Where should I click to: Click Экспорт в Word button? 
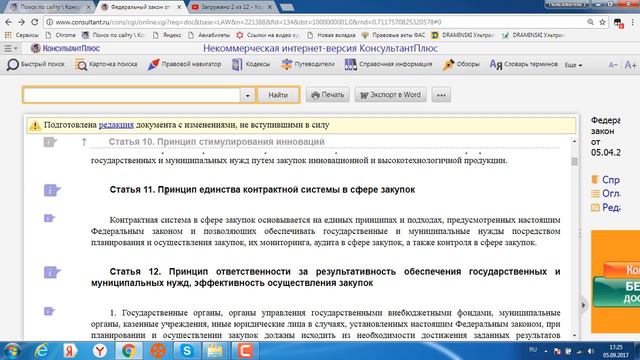390,95
